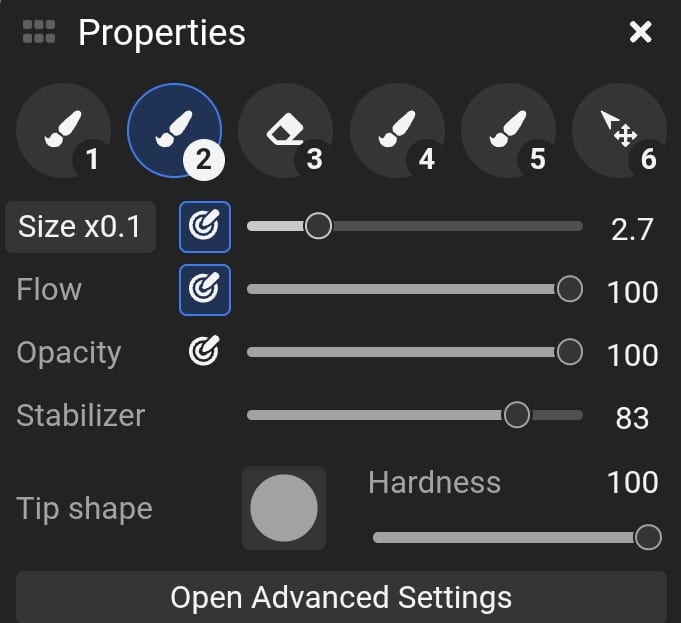Click the panel drag handle grid icon

(39, 32)
